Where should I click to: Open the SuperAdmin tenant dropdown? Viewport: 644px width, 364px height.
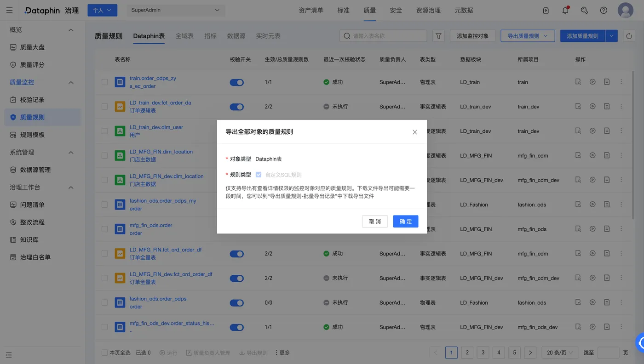(x=176, y=10)
